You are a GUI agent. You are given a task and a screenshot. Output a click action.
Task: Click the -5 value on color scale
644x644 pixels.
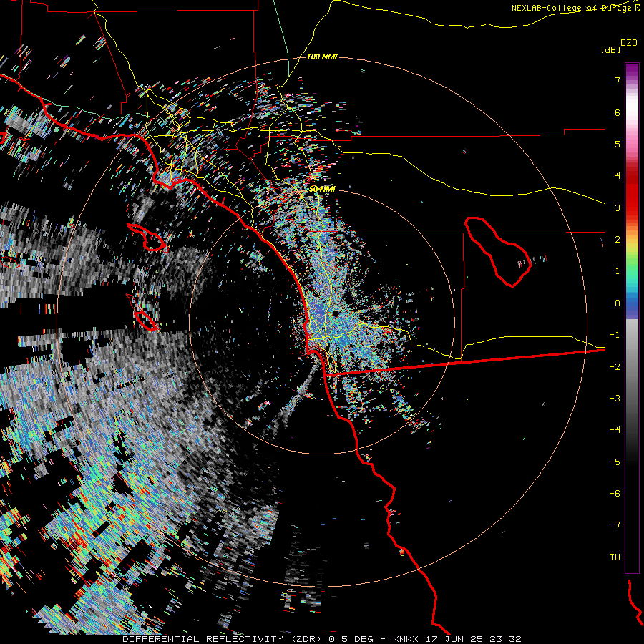pyautogui.click(x=615, y=462)
